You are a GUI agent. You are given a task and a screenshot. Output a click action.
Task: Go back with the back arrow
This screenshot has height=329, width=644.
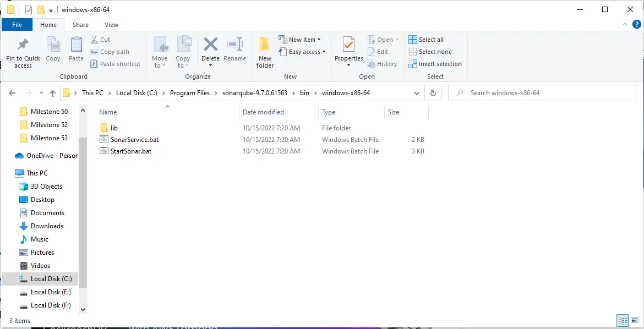click(x=12, y=93)
